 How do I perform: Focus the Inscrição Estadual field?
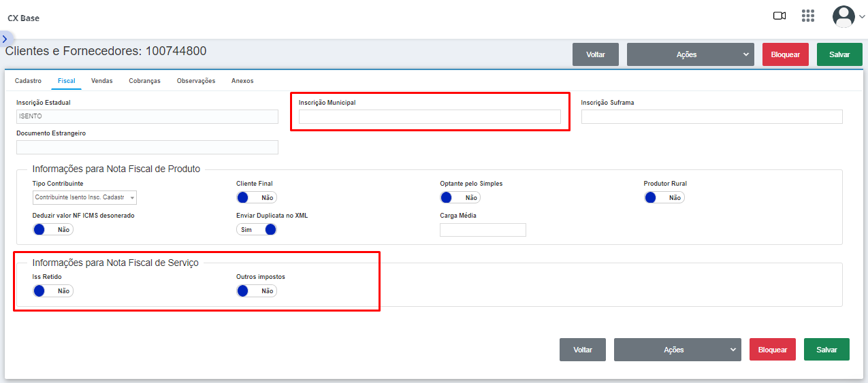click(x=147, y=116)
